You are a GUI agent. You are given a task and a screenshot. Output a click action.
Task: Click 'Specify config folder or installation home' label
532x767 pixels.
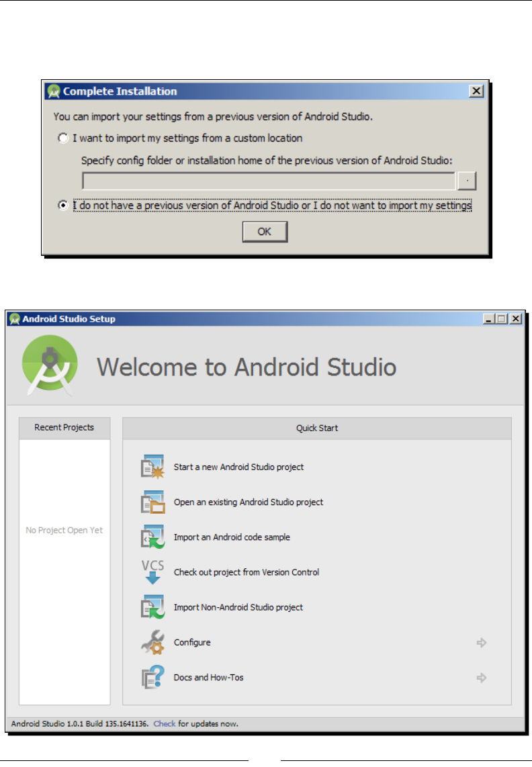[267, 161]
